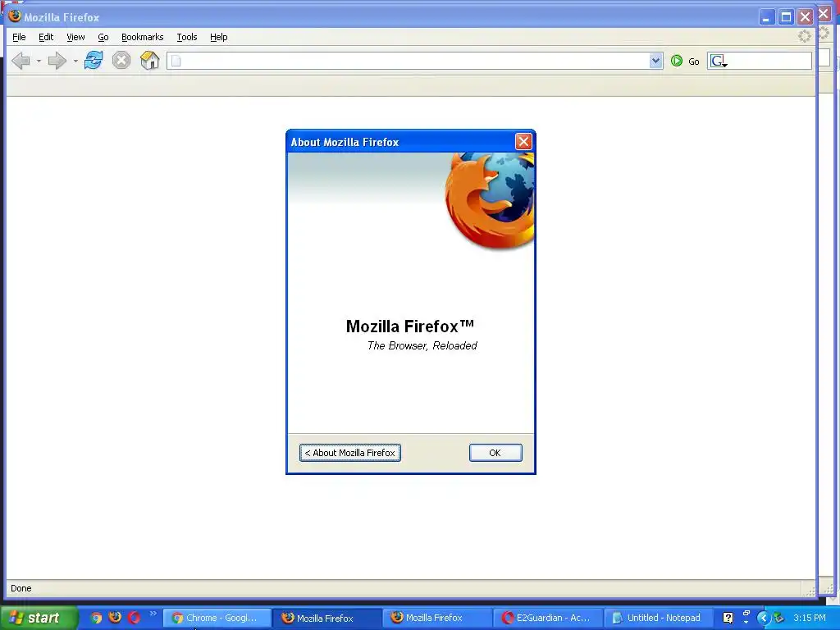Open the View menu

(x=75, y=37)
